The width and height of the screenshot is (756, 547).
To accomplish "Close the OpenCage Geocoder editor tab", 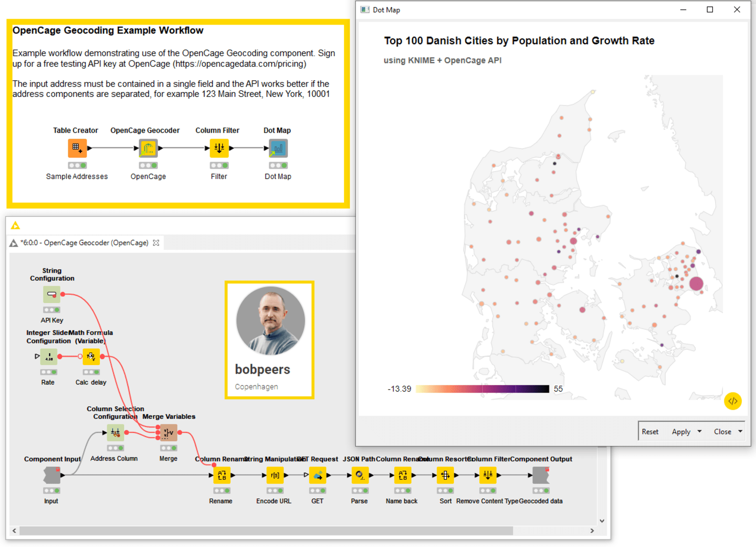I will (x=156, y=243).
